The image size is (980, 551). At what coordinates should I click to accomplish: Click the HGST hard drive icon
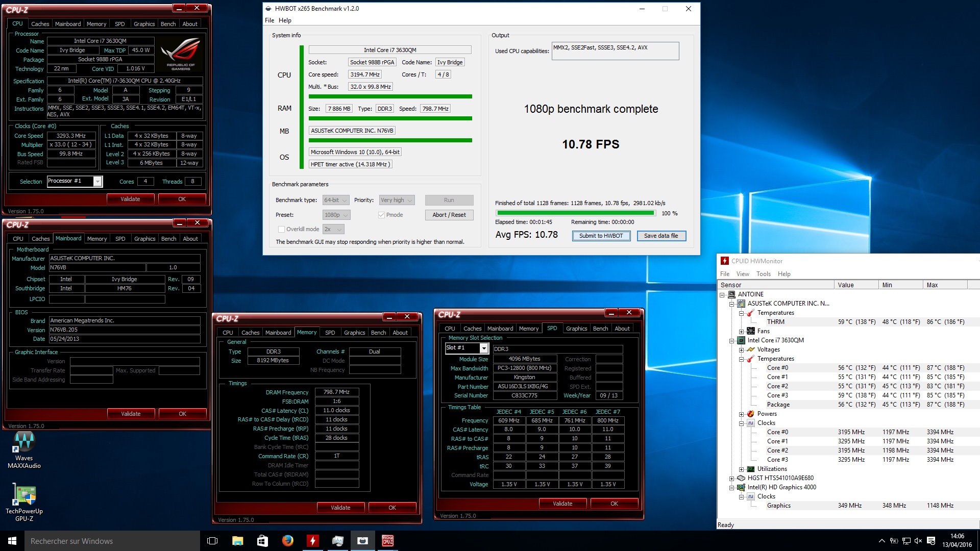[741, 478]
